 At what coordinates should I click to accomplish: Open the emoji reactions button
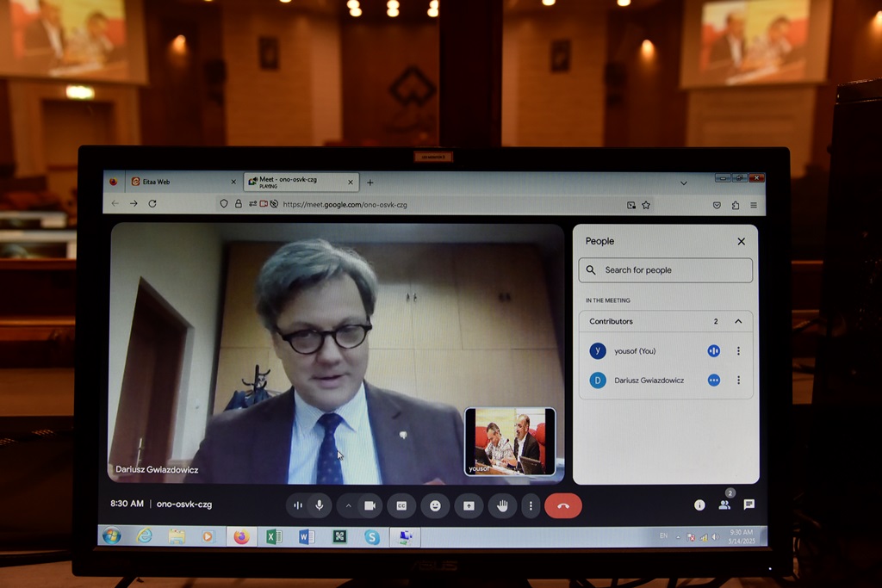pos(435,505)
